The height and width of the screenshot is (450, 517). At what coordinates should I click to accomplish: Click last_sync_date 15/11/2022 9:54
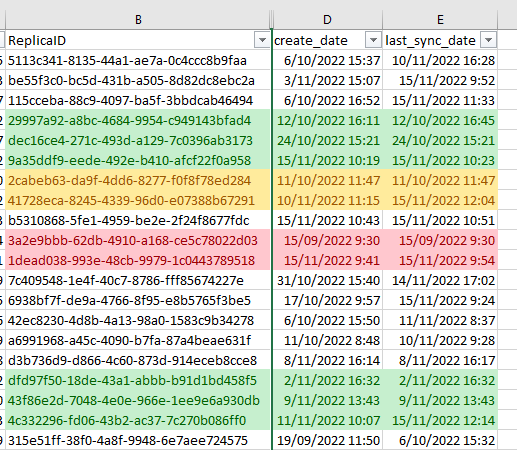(x=440, y=260)
